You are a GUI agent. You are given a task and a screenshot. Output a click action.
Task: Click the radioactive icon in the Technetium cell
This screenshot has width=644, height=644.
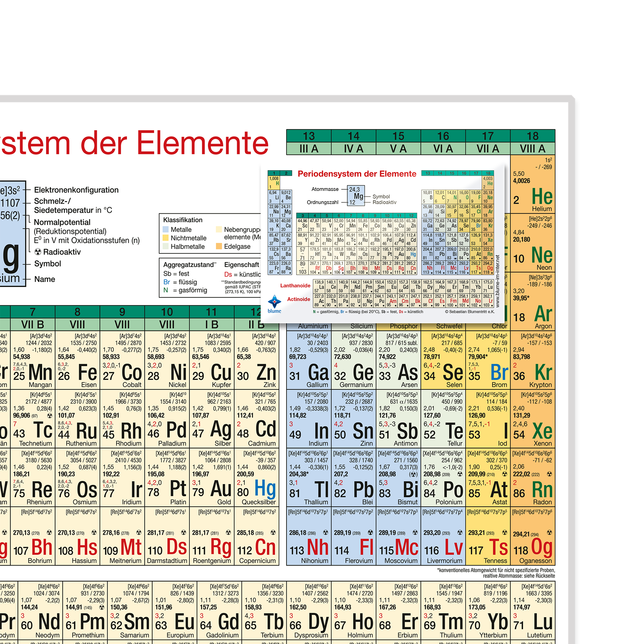pos(50,416)
